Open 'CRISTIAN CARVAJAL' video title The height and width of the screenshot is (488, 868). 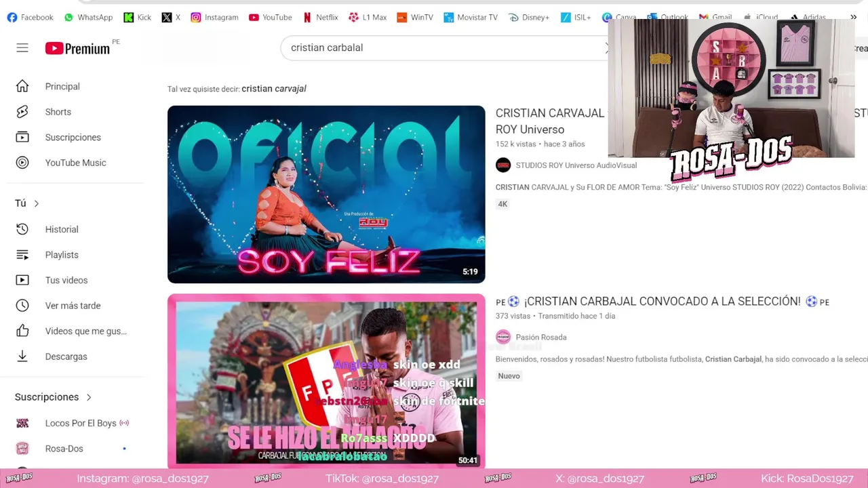click(x=550, y=121)
